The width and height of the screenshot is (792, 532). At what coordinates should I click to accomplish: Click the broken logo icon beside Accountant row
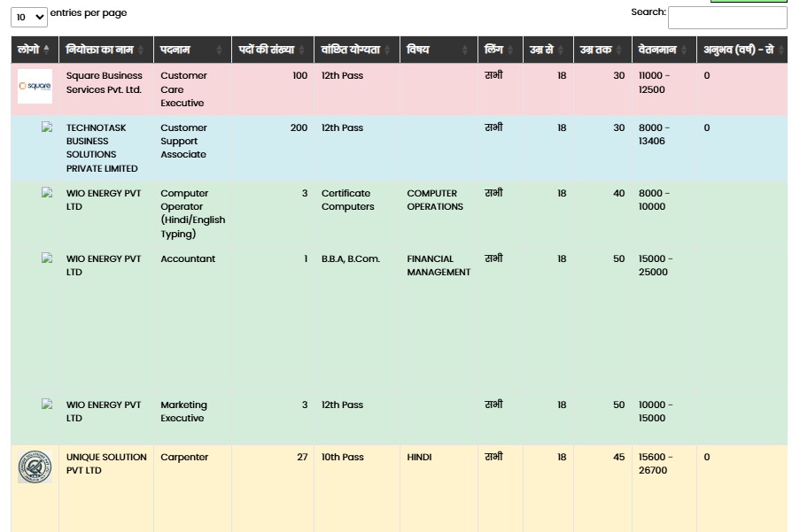(47, 258)
